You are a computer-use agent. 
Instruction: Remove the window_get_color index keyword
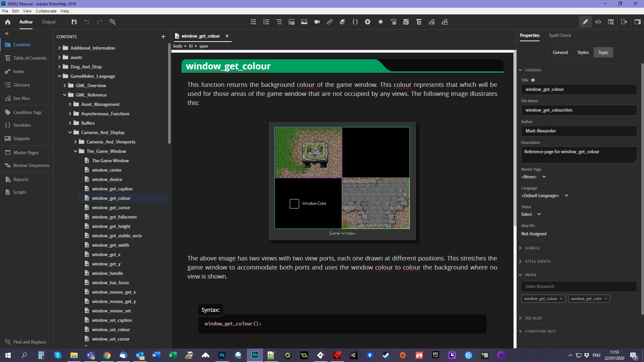coord(606,299)
